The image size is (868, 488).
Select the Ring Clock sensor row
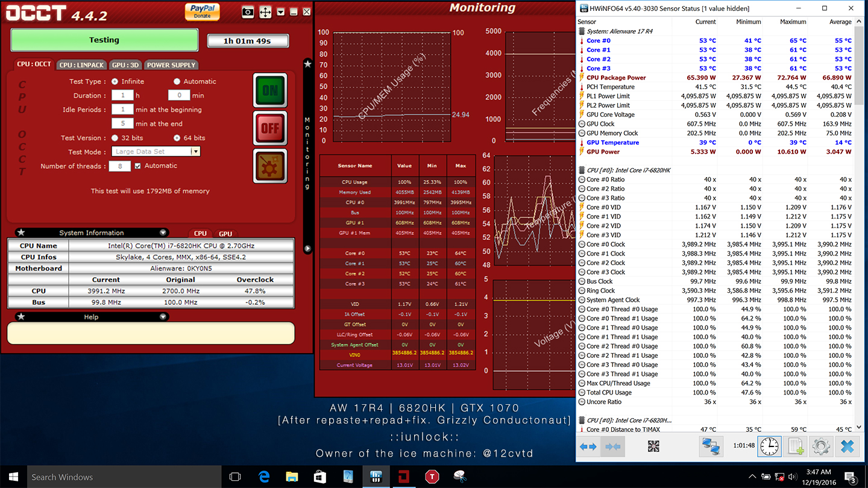(x=715, y=290)
